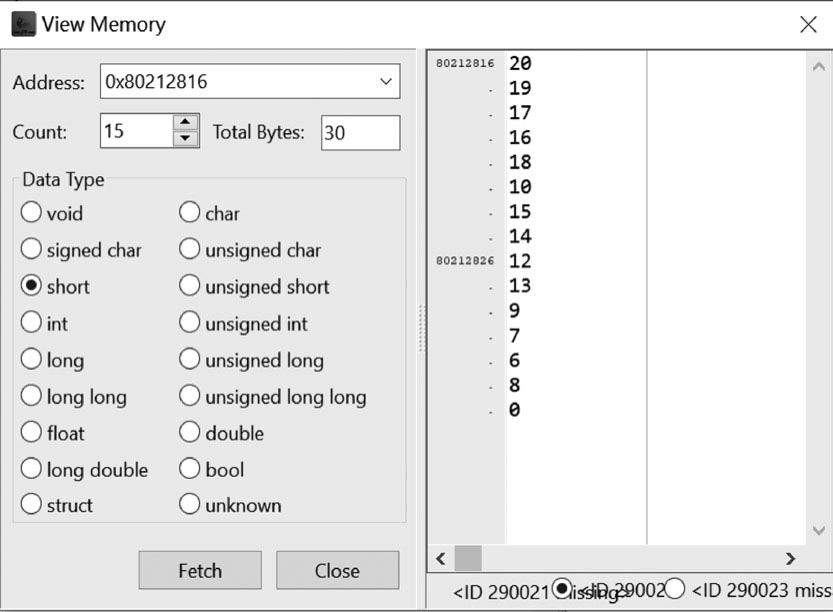Viewport: 833px width, 612px height.
Task: Click the memory value 6
Action: 514,360
